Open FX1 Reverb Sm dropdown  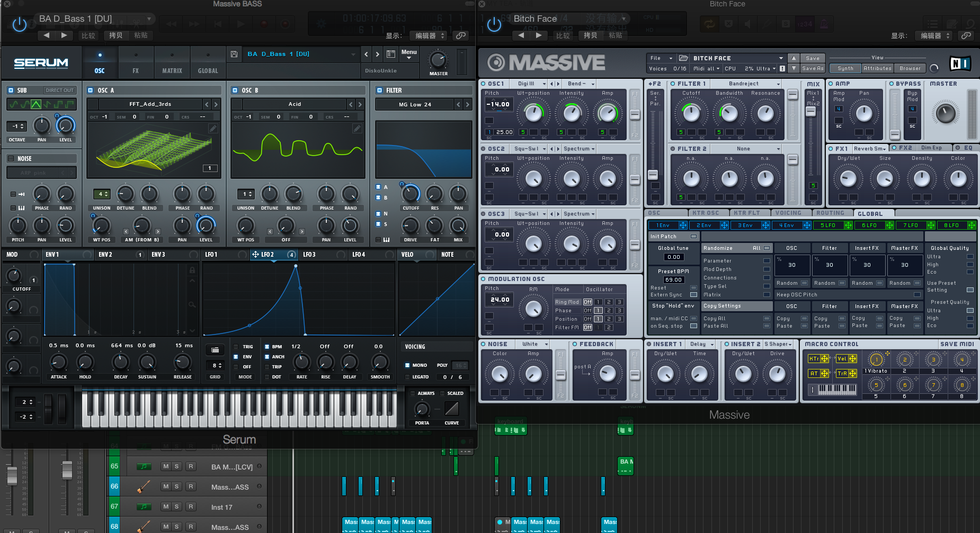click(870, 148)
